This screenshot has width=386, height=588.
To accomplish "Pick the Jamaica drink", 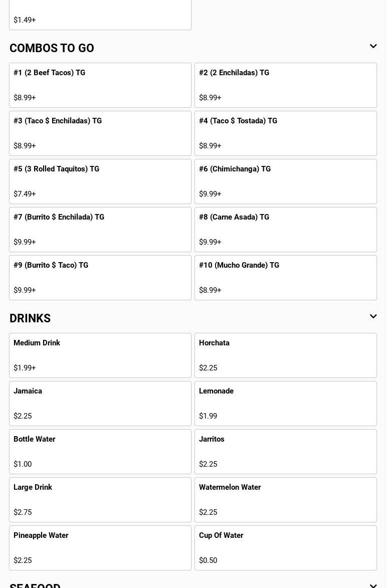I will (x=100, y=404).
